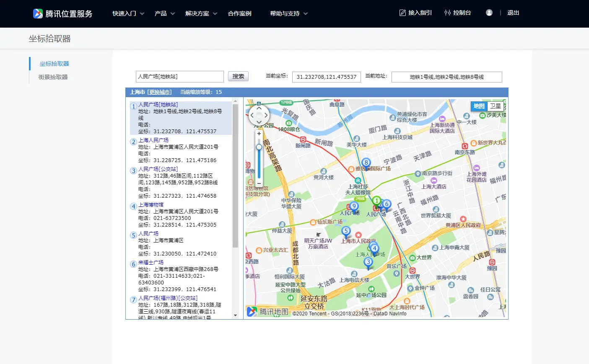
Task: Open the 人民广场(福州路)[公交站] result link
Action: pyautogui.click(x=168, y=298)
